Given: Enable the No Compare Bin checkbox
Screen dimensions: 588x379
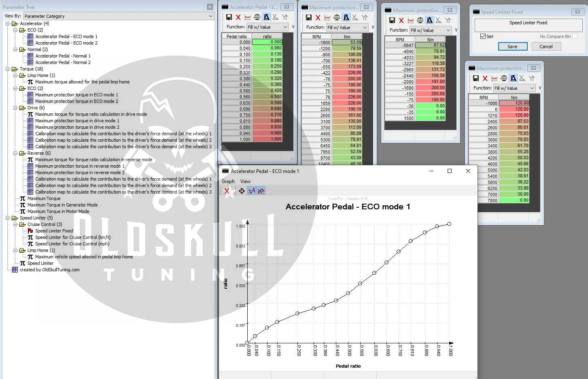Looking at the screenshot, I should (575, 36).
